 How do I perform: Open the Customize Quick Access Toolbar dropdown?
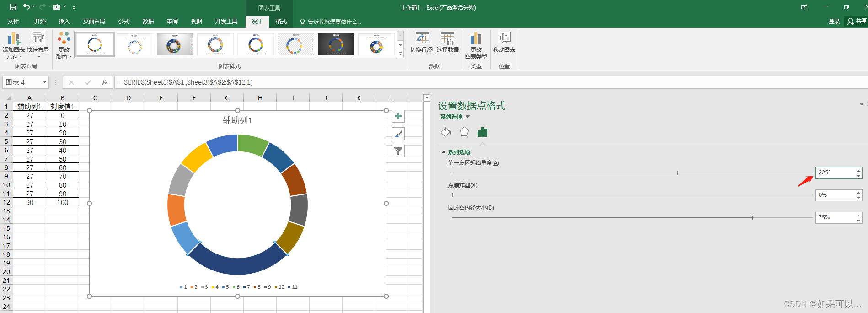74,7
